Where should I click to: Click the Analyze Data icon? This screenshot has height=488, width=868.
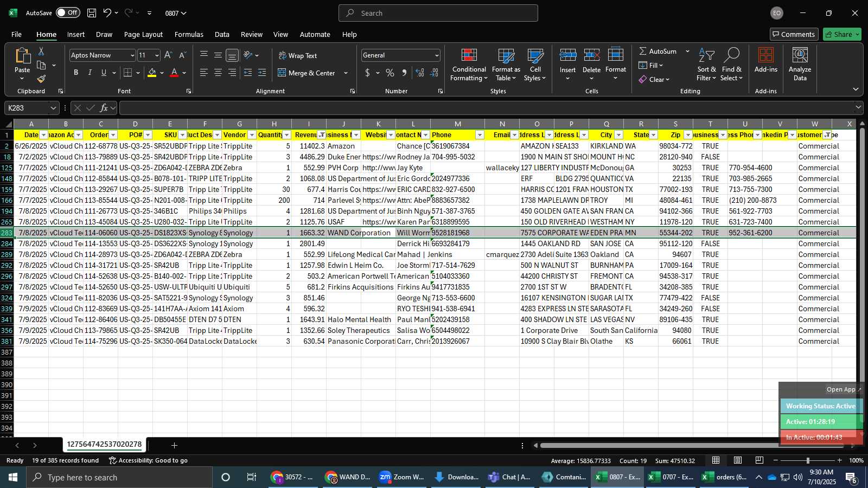[800, 65]
